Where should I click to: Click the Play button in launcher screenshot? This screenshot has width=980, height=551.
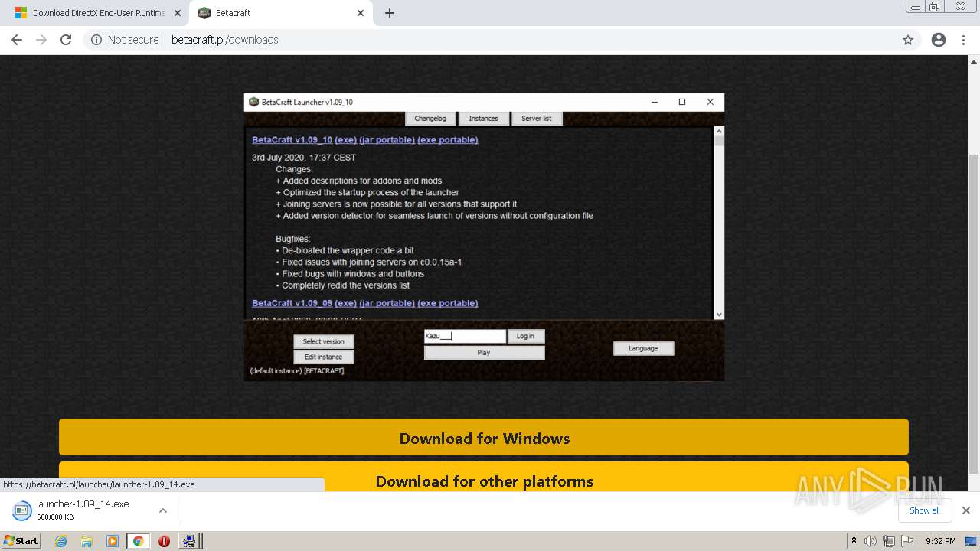[x=484, y=353]
